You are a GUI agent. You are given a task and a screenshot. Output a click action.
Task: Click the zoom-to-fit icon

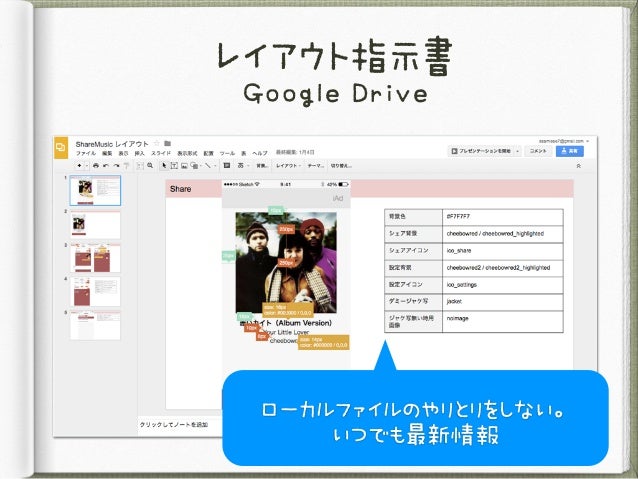click(140, 166)
